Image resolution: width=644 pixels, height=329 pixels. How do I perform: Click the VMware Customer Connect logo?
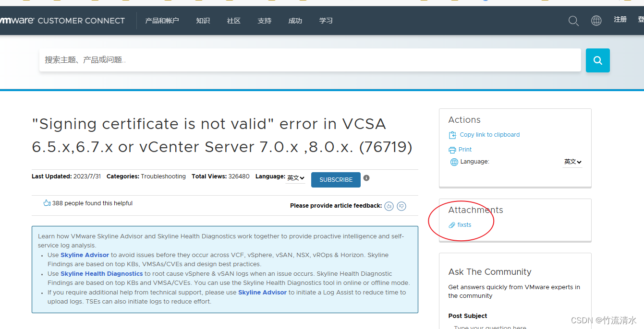pos(62,21)
